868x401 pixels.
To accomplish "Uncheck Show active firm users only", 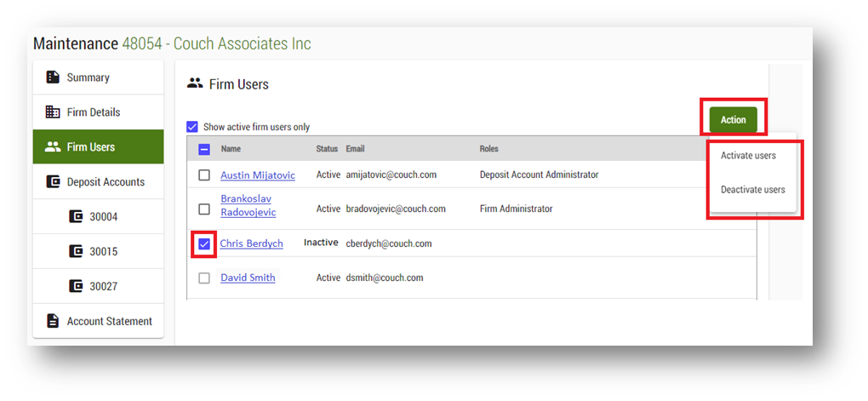I will [192, 127].
